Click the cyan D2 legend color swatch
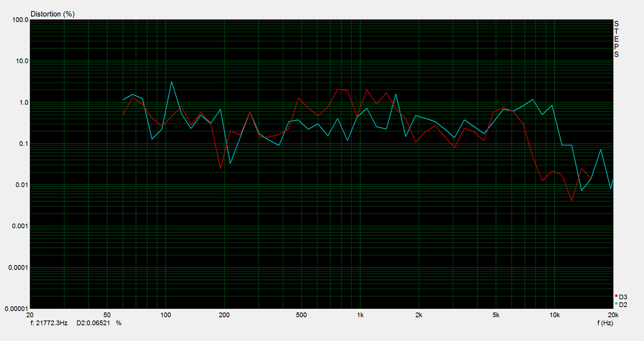This screenshot has height=341, width=644. tap(616, 304)
